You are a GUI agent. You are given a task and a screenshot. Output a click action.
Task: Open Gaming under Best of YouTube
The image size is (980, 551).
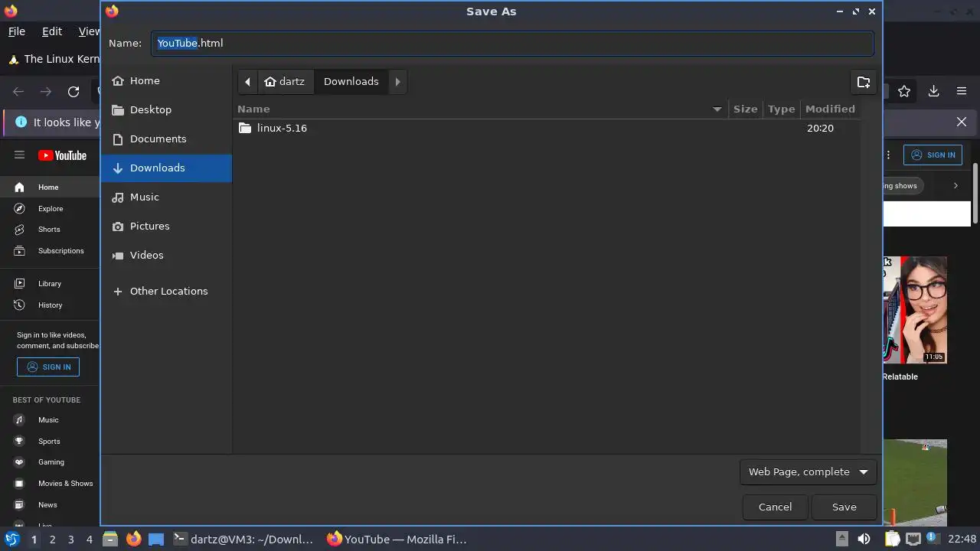click(x=50, y=462)
